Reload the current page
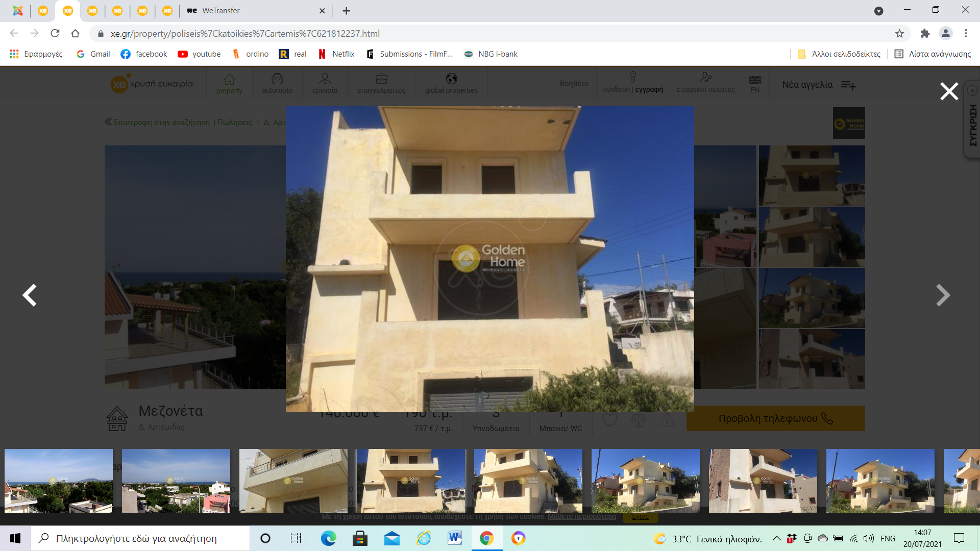The image size is (980, 551). coord(55,34)
